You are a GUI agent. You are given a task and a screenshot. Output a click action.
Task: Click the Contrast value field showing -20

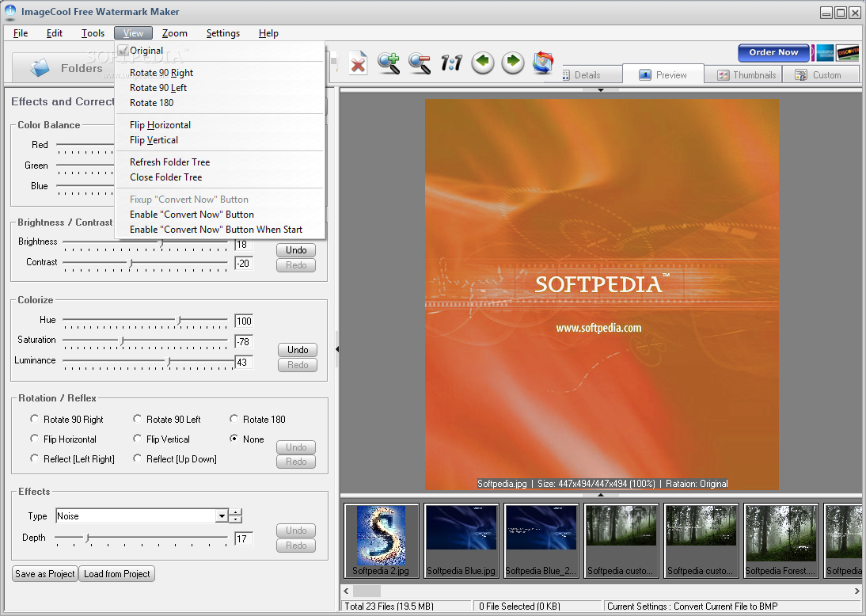pos(244,264)
